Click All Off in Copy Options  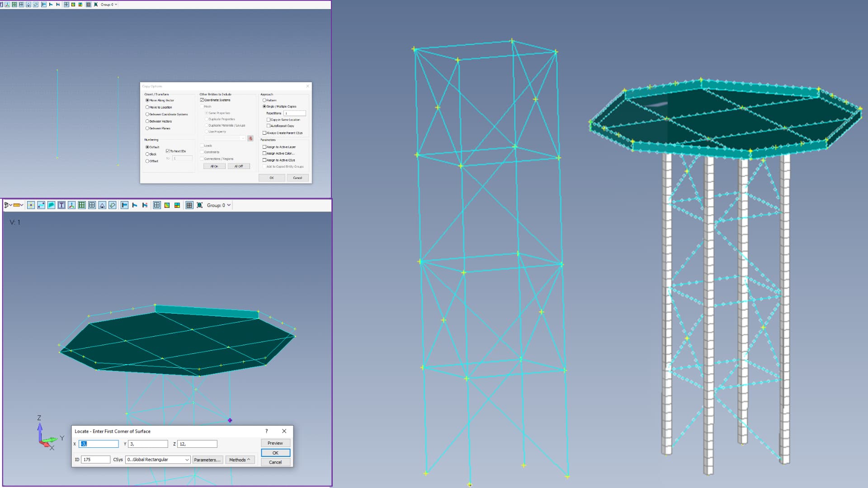(x=239, y=166)
